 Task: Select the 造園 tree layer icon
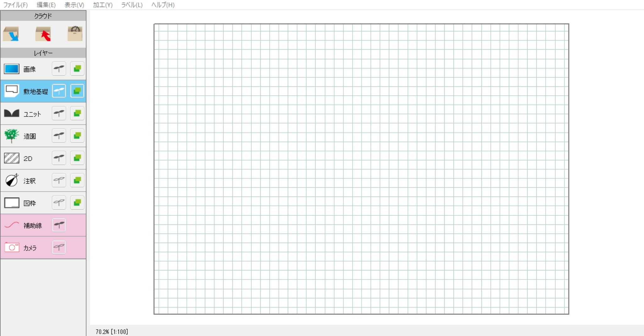pyautogui.click(x=12, y=136)
